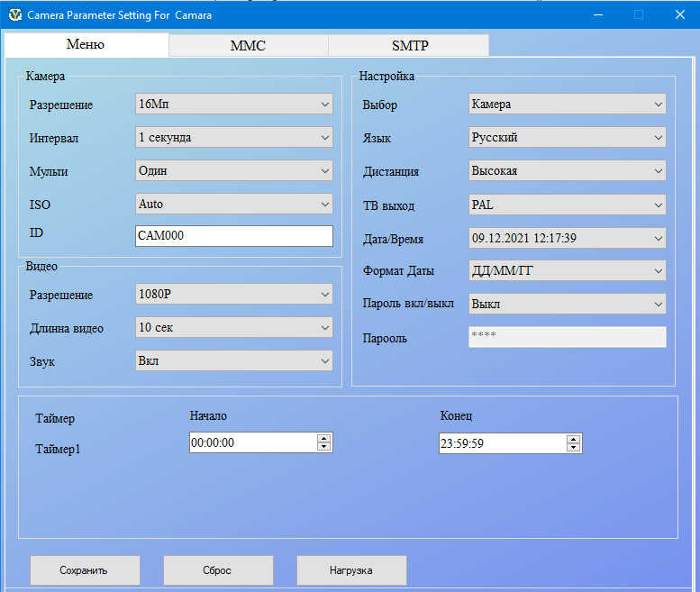Open the Мульти dropdown set to Один
Image resolution: width=700 pixels, height=592 pixels.
[x=233, y=170]
